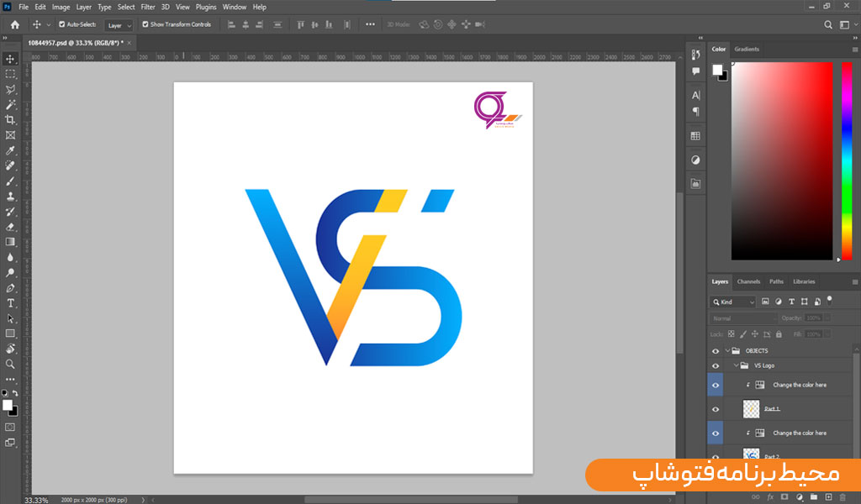Image resolution: width=861 pixels, height=504 pixels.
Task: Select the Move tool in toolbox
Action: tap(10, 59)
